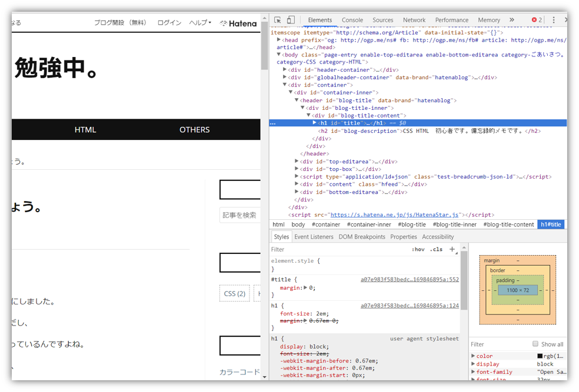Open stylesheet link ending in 124
This screenshot has height=392, width=579.
coord(410,306)
